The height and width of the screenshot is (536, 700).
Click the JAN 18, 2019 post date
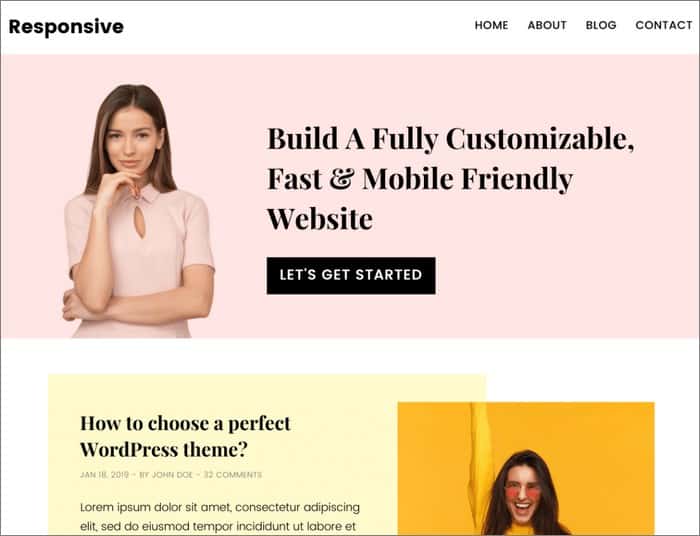click(x=104, y=474)
